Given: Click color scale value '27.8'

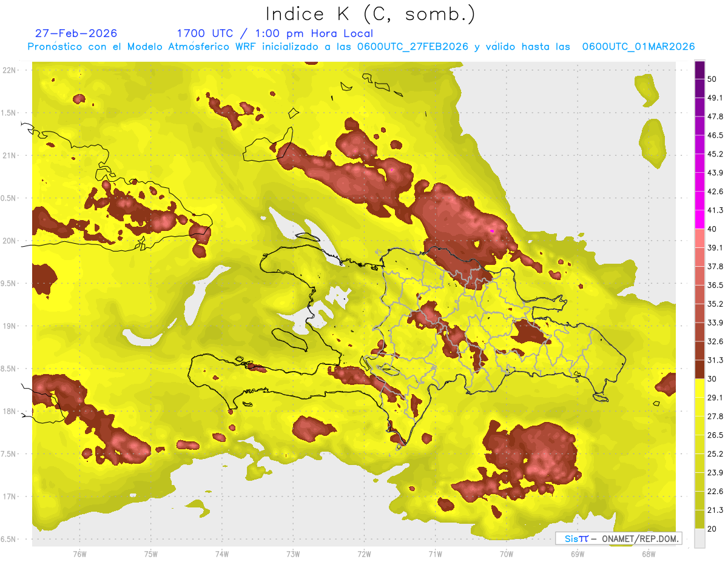Looking at the screenshot, I should 715,416.
